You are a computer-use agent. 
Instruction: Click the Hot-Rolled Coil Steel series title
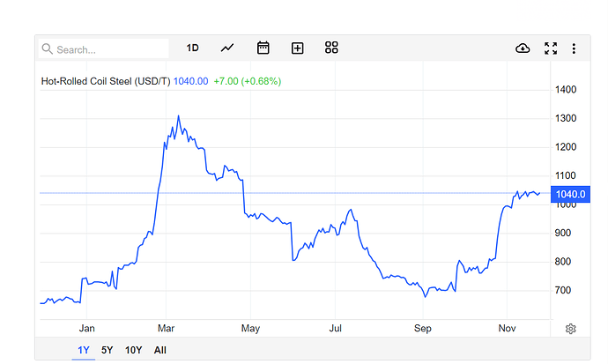click(x=105, y=81)
